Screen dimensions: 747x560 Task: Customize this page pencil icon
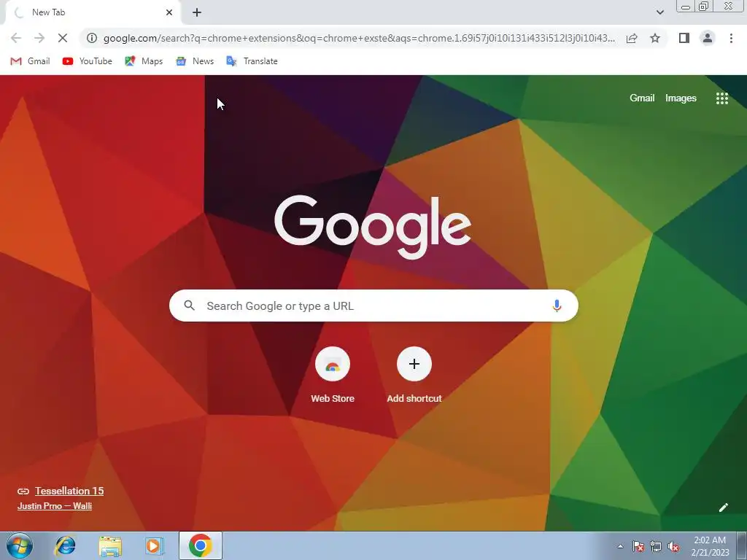click(x=723, y=507)
